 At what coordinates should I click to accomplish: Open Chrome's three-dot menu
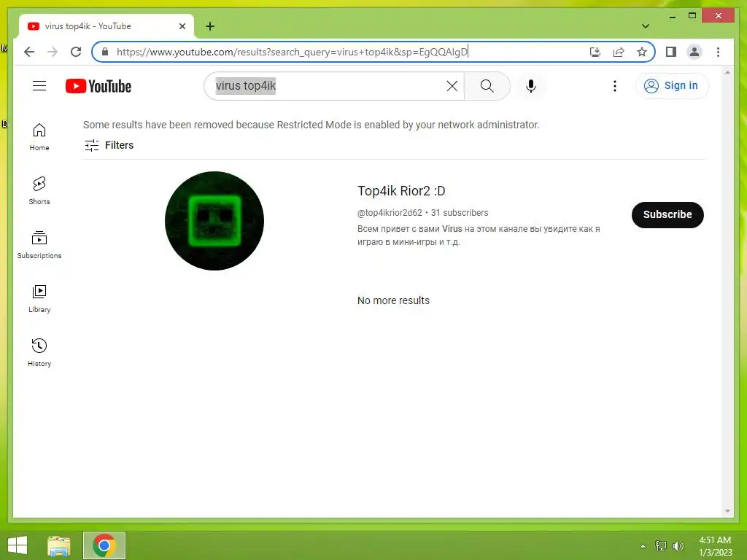click(x=718, y=52)
